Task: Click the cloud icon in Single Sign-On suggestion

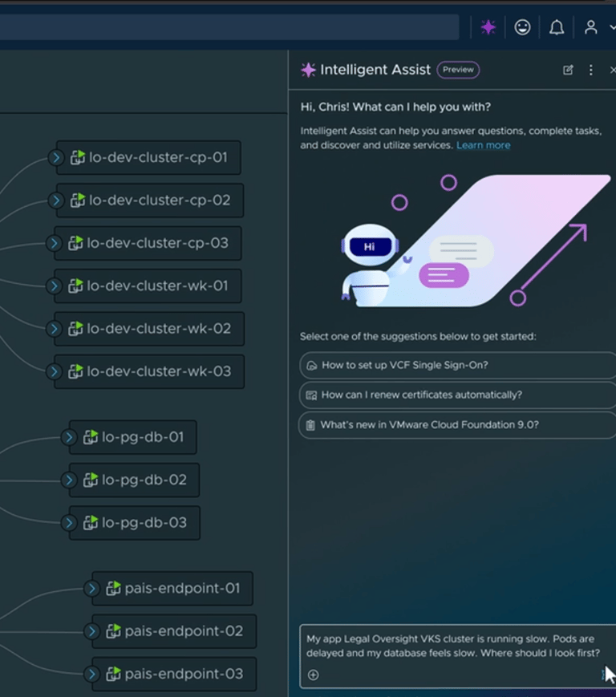Action: pyautogui.click(x=311, y=366)
